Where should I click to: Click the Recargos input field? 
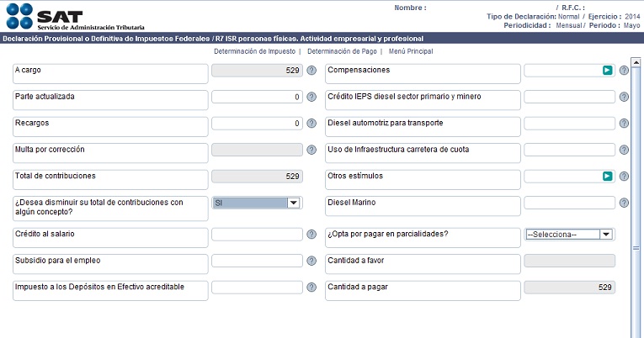[257, 123]
